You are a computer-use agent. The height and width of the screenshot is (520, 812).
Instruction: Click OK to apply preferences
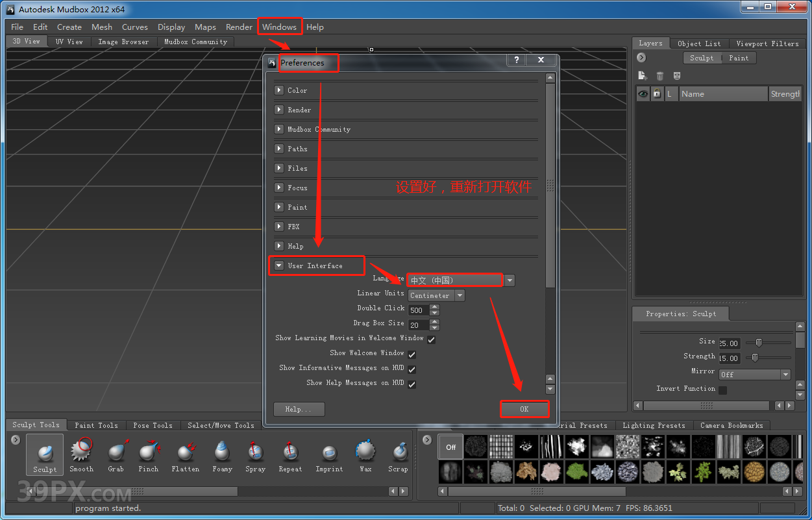pos(524,409)
